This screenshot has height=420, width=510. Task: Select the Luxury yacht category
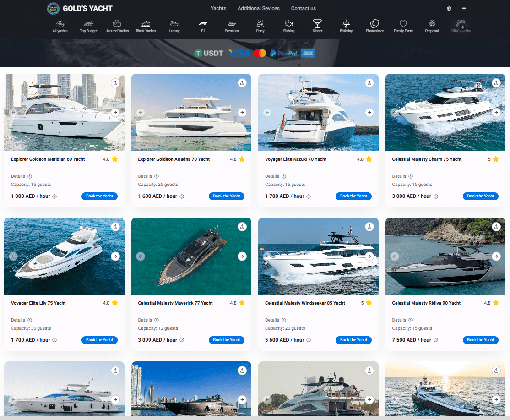(174, 26)
